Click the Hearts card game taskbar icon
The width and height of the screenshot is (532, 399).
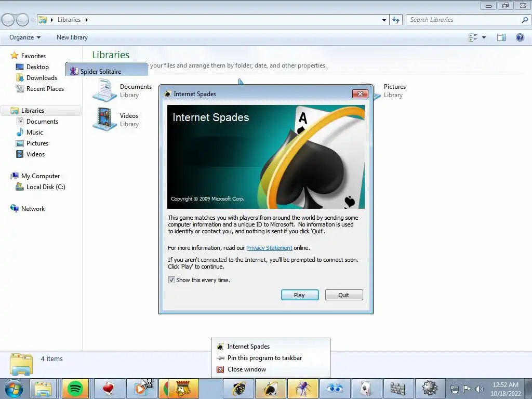coord(108,389)
